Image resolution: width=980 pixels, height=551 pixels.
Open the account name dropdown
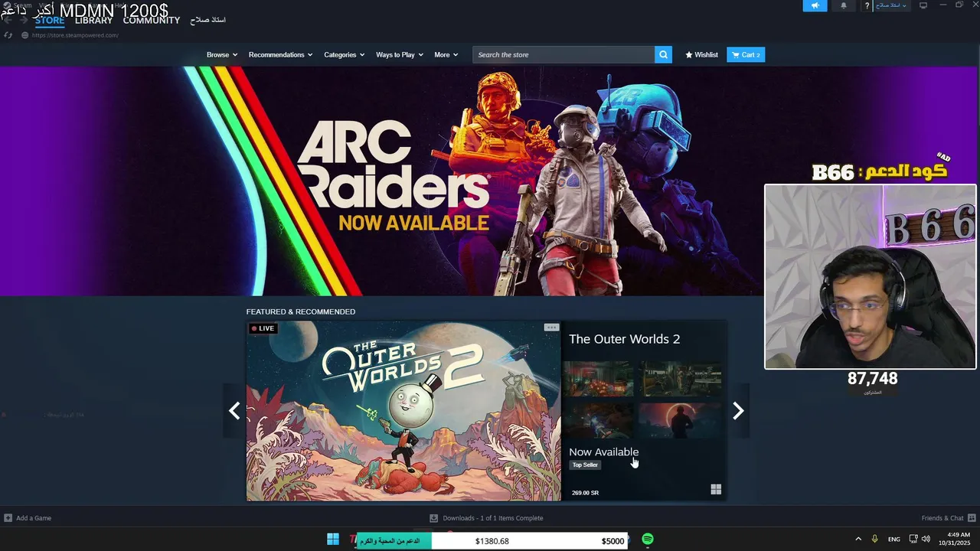[x=892, y=5]
